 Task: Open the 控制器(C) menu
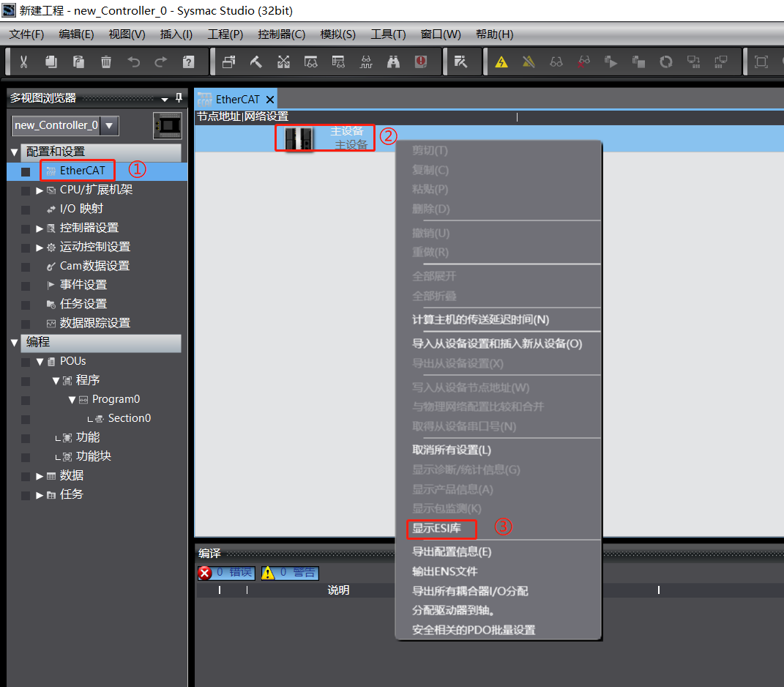281,34
